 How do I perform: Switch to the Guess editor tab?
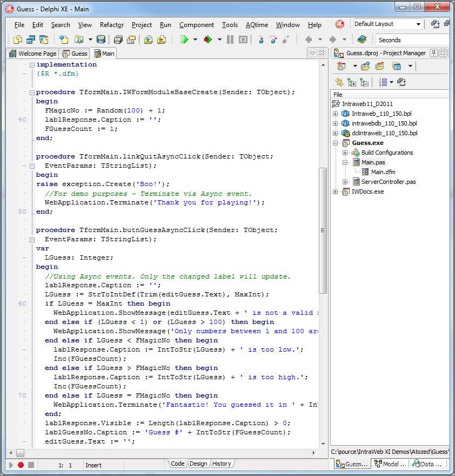tap(75, 54)
